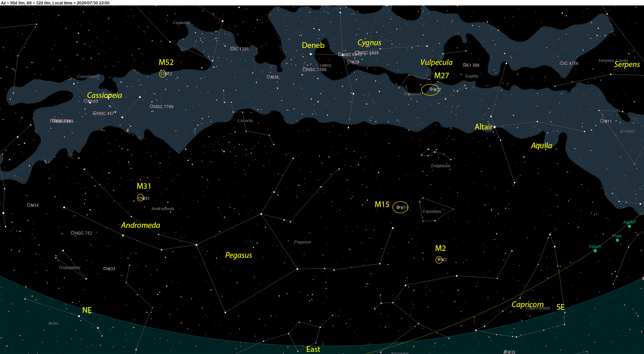The height and width of the screenshot is (354, 644).
Task: Select the gray Delphinus label
Action: point(441,166)
